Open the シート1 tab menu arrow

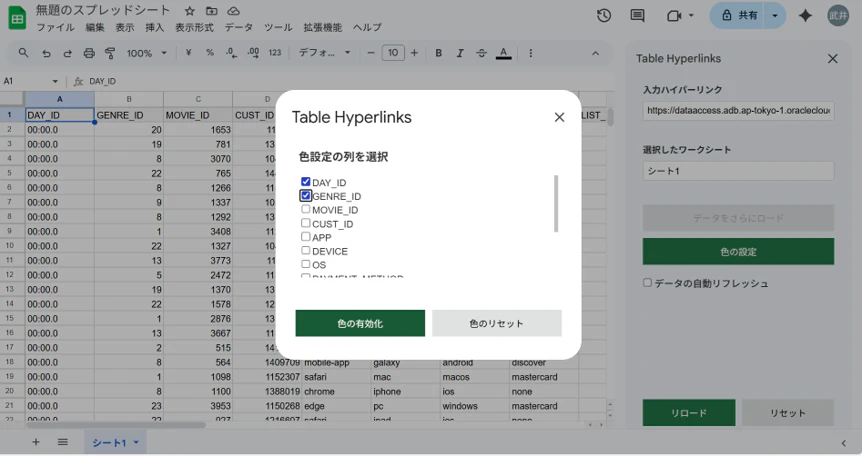coord(136,442)
